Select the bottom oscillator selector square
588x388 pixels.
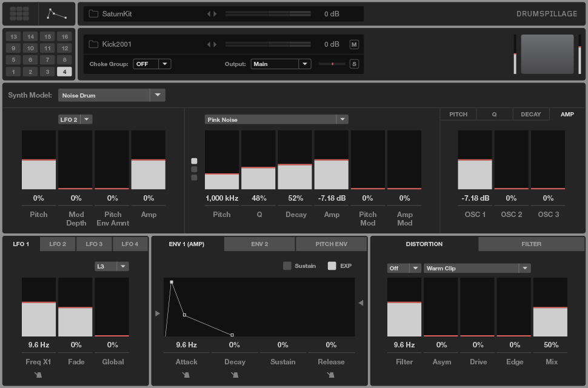pos(194,177)
